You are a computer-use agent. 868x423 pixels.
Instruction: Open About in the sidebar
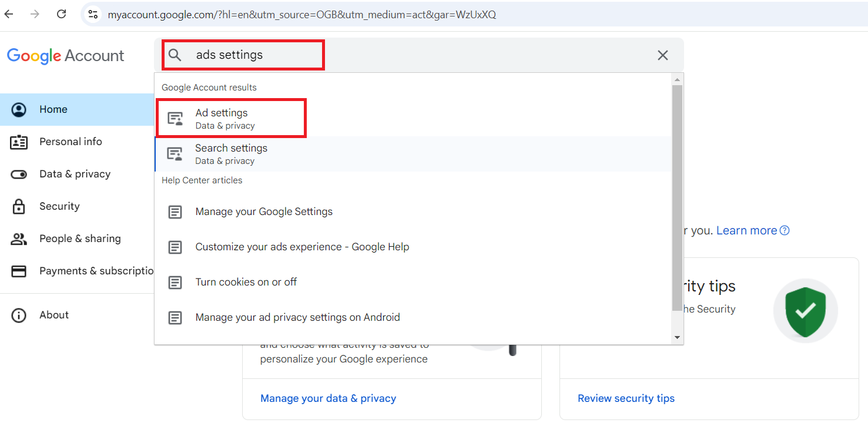coord(77,315)
